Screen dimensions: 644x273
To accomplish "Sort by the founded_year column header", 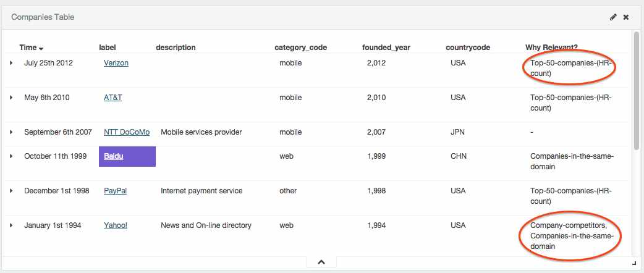I will coord(386,47).
